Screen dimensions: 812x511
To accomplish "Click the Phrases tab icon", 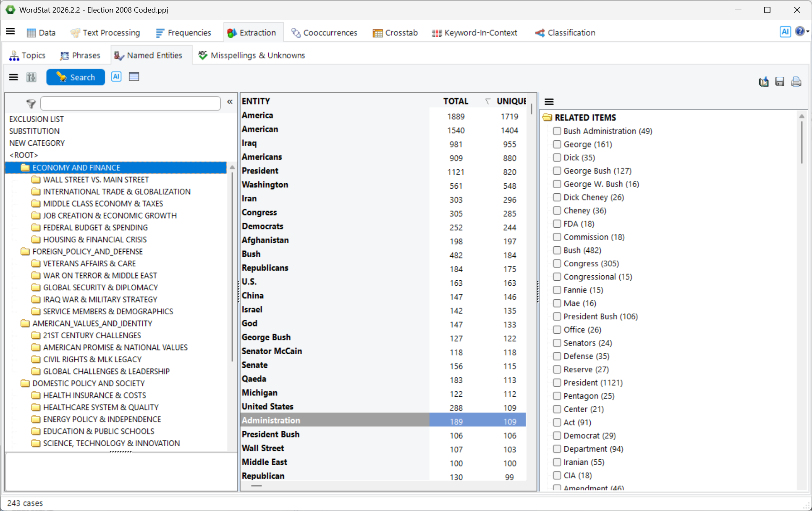I will [x=64, y=55].
